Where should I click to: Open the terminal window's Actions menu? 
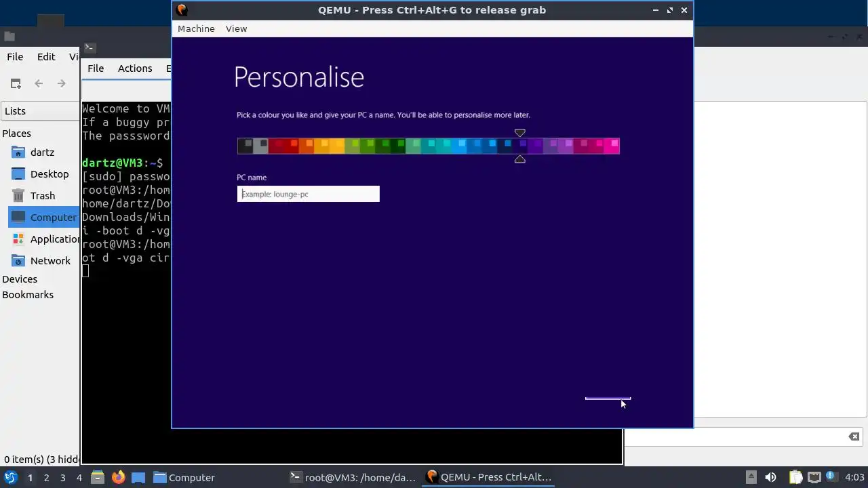click(135, 68)
